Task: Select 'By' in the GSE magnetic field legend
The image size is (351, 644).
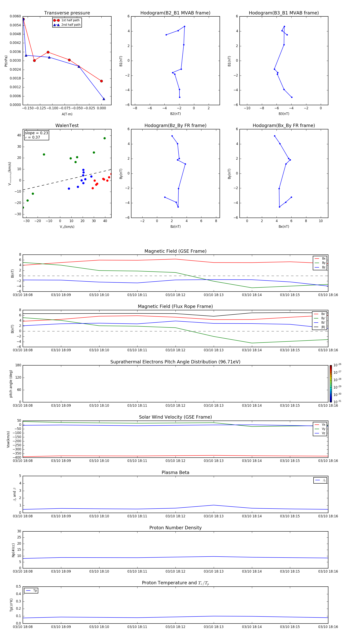Action: click(320, 263)
